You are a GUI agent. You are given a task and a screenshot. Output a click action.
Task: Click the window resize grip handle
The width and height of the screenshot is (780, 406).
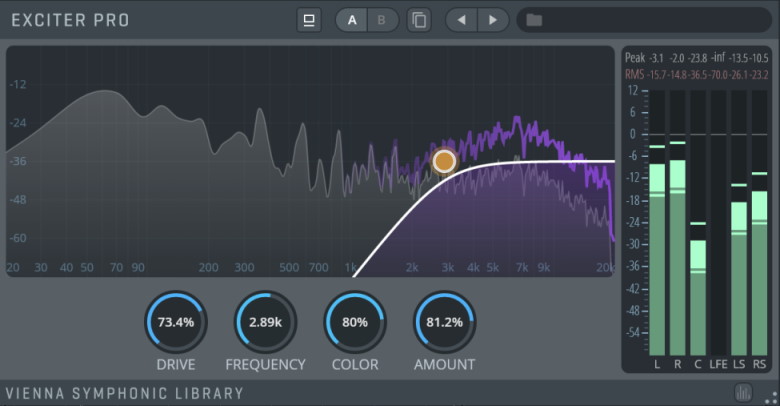772,398
